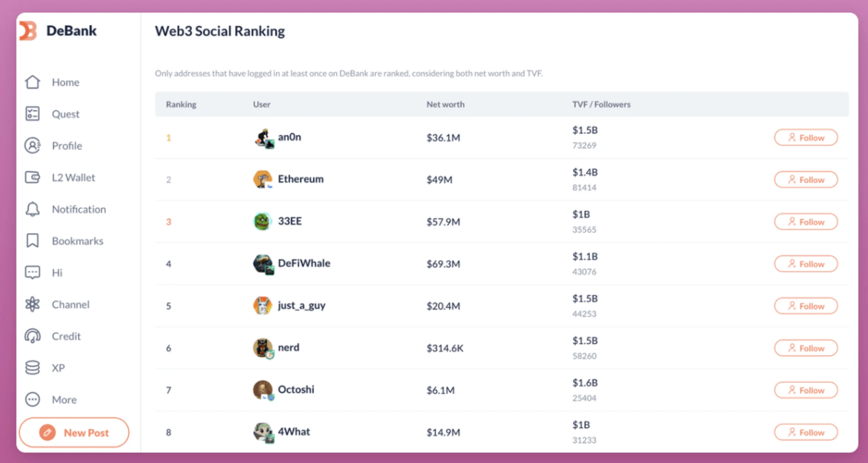Image resolution: width=868 pixels, height=463 pixels.
Task: Click the Hi chat bubble icon
Action: [x=32, y=273]
